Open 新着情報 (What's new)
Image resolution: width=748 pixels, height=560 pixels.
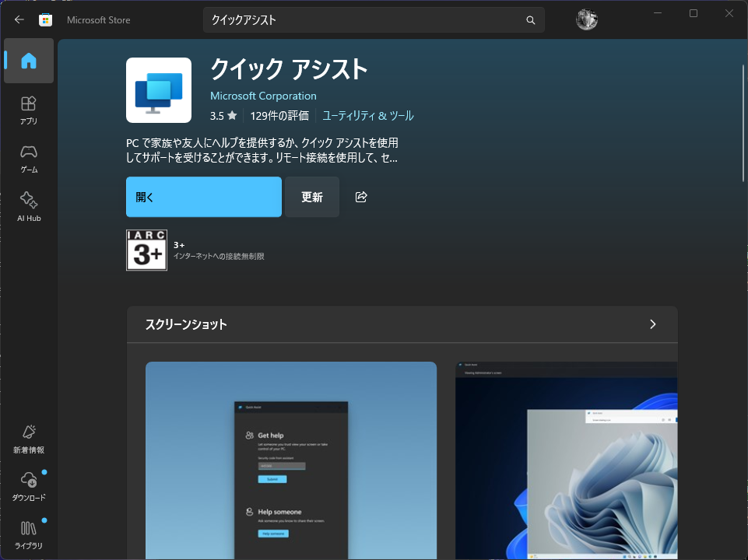[x=29, y=439]
